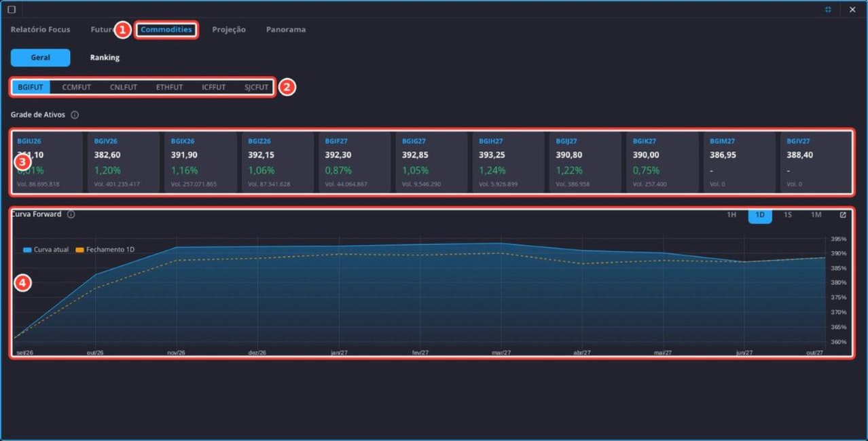Switch to the Ranking view
Image resolution: width=868 pixels, height=441 pixels.
pos(105,58)
